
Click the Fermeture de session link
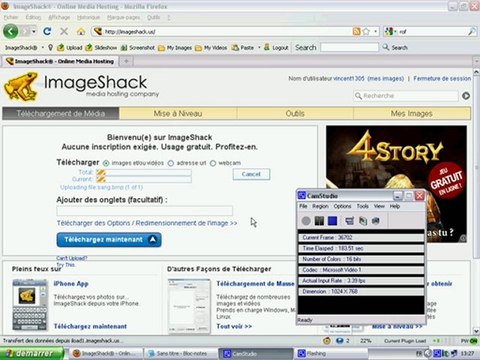pos(442,79)
